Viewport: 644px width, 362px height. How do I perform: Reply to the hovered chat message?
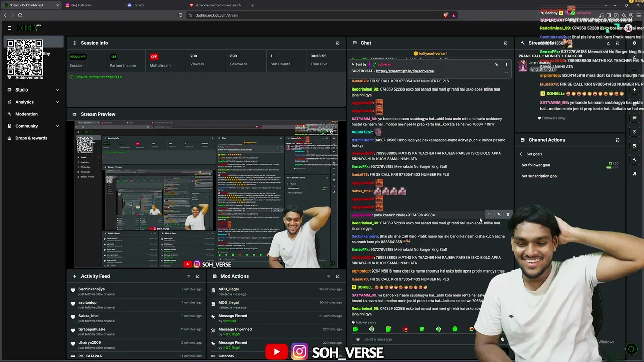click(x=489, y=215)
